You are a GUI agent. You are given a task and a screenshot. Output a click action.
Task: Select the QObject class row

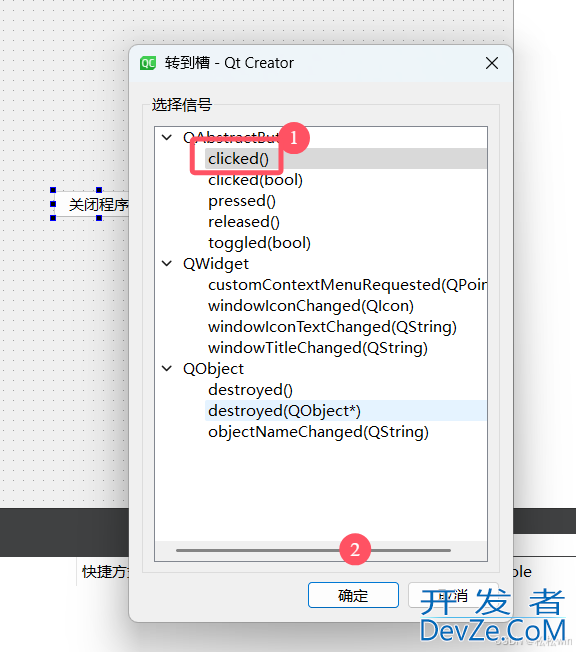213,369
